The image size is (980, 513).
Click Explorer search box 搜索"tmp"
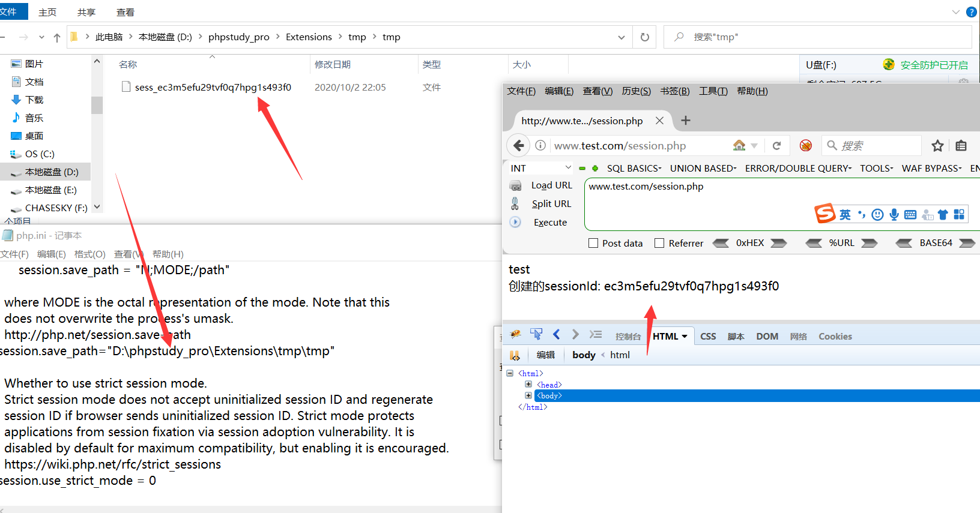point(818,37)
